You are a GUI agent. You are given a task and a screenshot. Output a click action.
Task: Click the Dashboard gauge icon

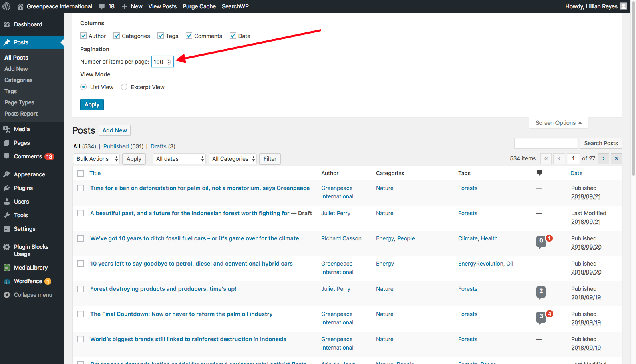[7, 24]
